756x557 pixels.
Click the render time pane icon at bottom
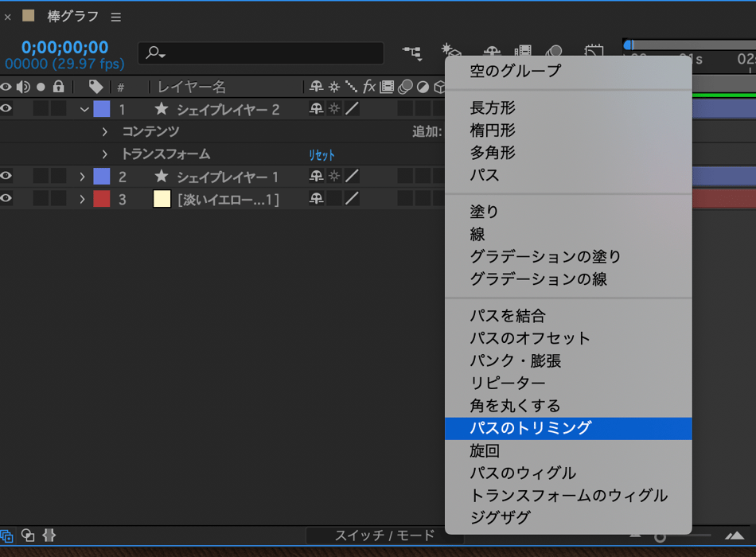(x=49, y=536)
